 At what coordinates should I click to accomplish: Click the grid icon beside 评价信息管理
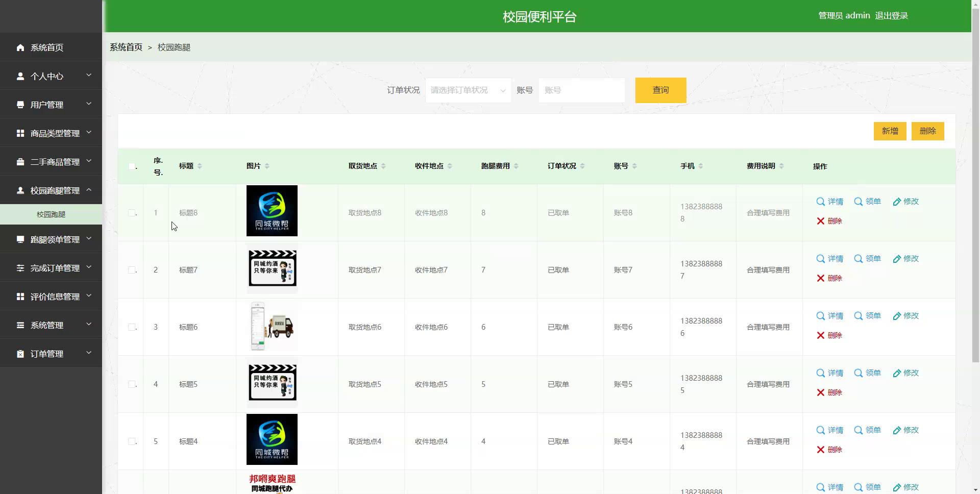[20, 297]
